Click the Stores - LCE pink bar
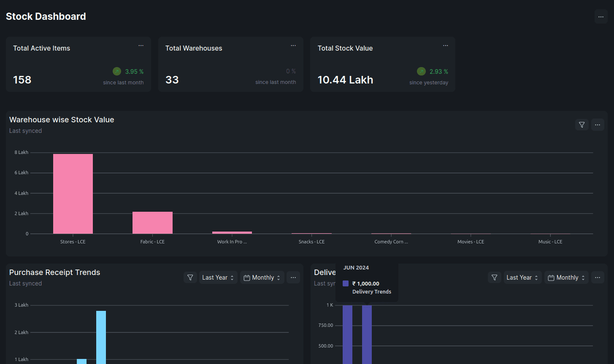This screenshot has height=364, width=614. [x=73, y=194]
